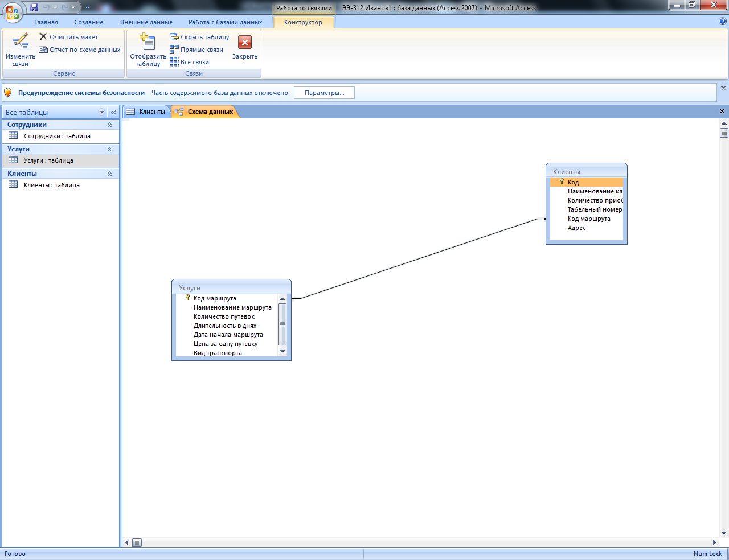Close the Схема данных document window
Image resolution: width=729 pixels, height=560 pixels.
click(722, 112)
